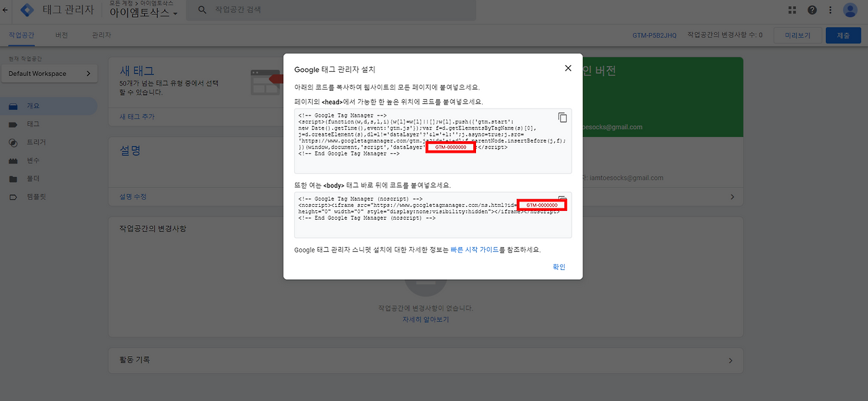Copy the body noscript code snippet

562,197
